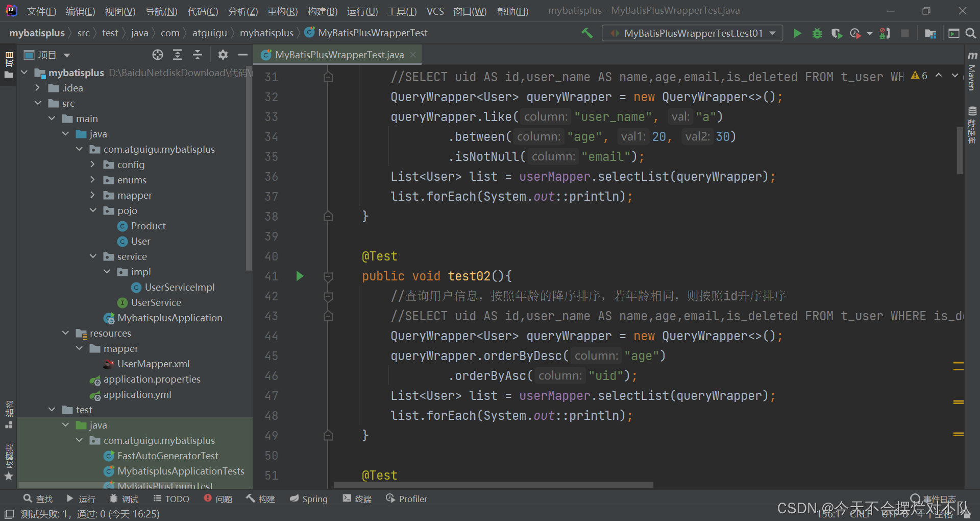Open UserServiceImpl class
980x521 pixels.
click(x=173, y=287)
